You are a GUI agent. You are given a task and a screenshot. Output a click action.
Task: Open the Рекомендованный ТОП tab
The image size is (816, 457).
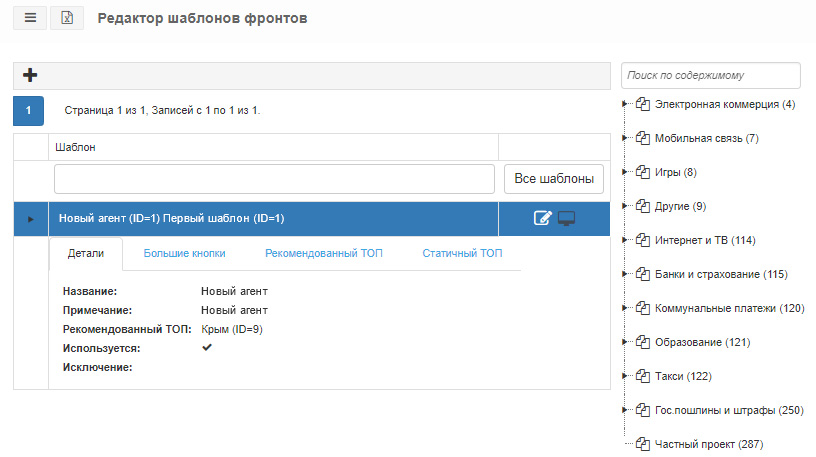tap(324, 253)
